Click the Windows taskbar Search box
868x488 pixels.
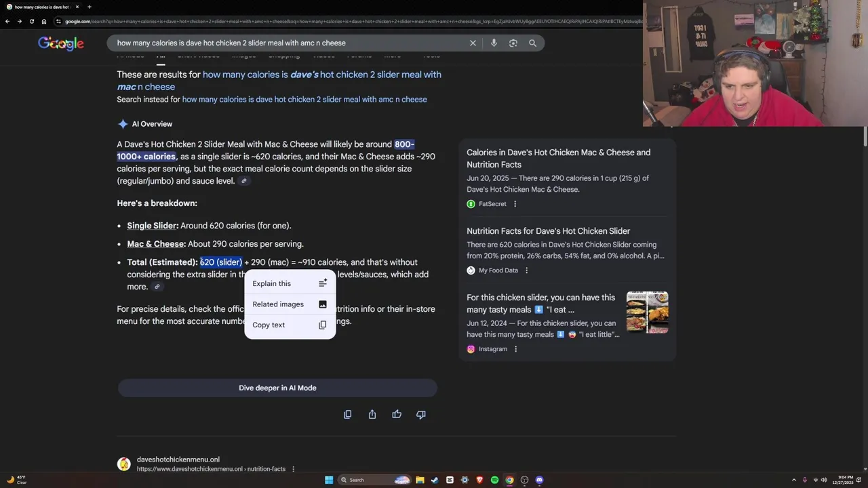click(x=375, y=480)
